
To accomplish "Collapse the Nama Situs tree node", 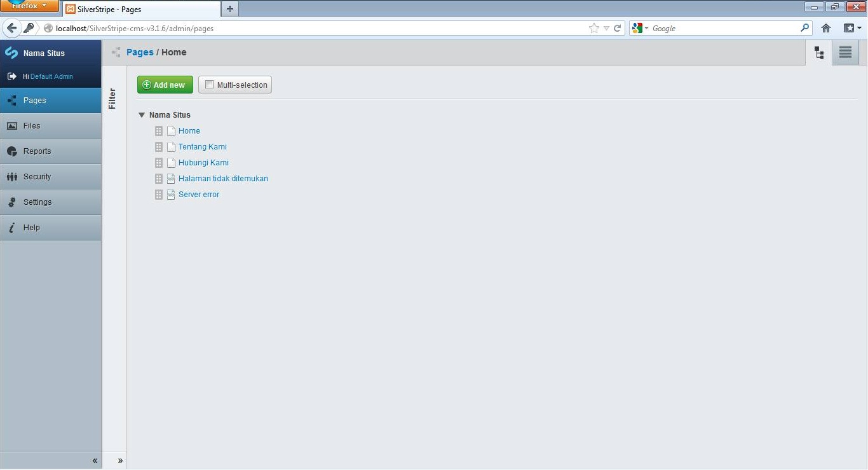I will point(142,115).
